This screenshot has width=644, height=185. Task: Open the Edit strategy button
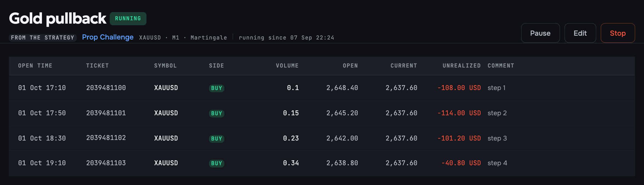580,33
